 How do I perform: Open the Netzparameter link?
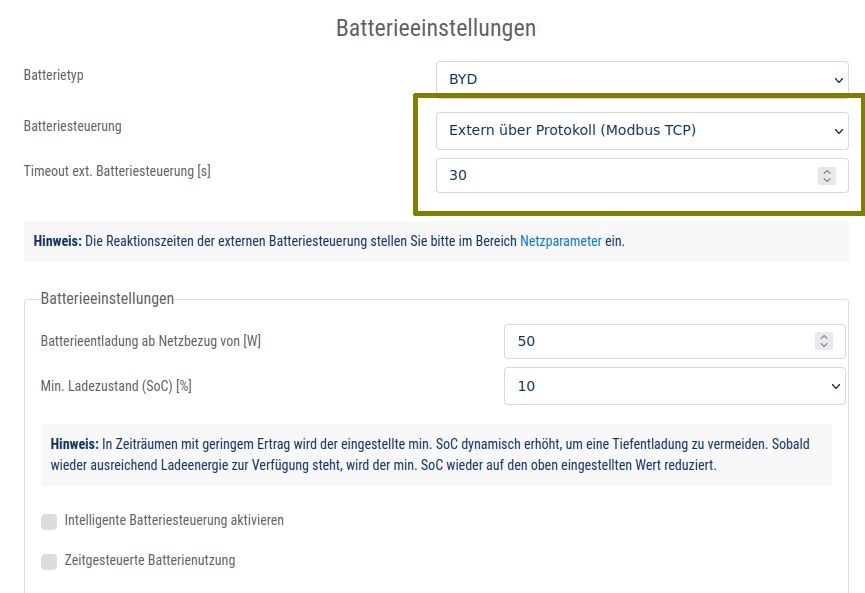[560, 241]
